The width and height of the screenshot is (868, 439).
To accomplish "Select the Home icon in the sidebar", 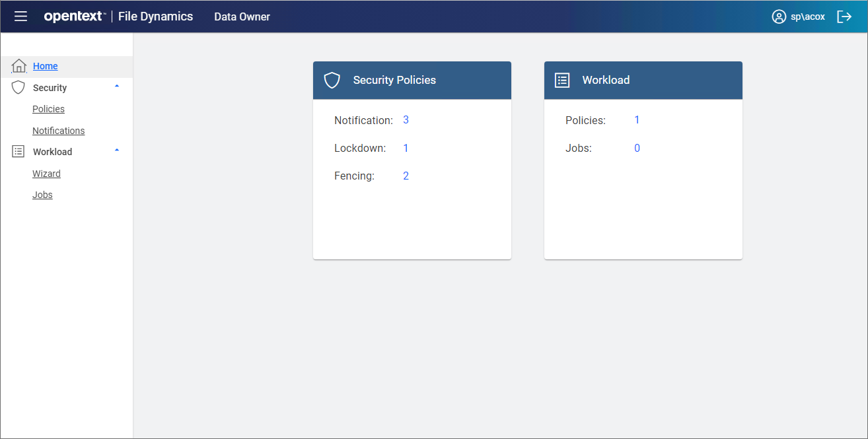I will point(18,65).
